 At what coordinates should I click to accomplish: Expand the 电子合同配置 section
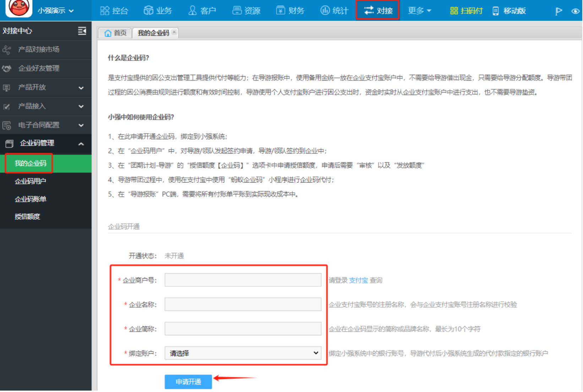(45, 125)
